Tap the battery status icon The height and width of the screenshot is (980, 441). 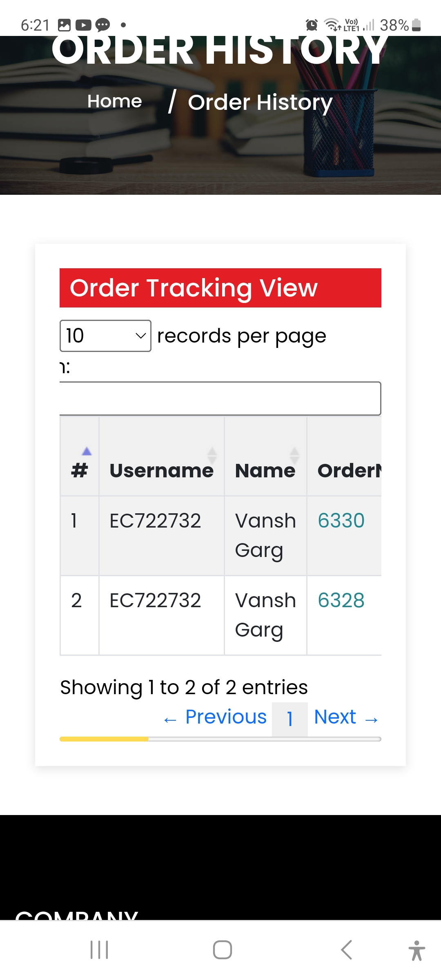(x=416, y=25)
